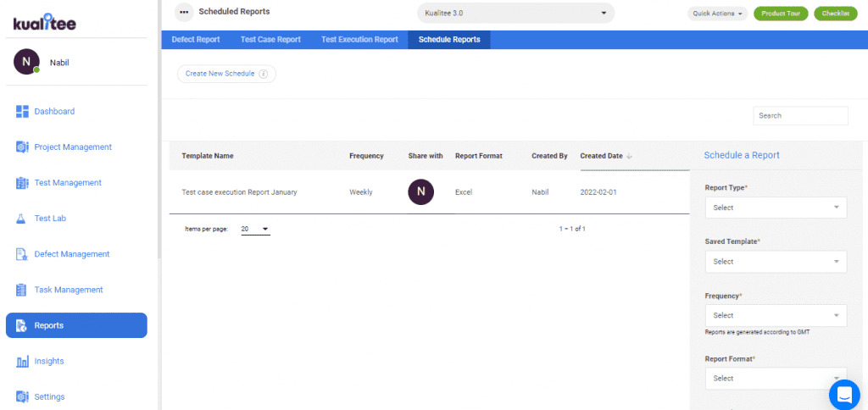This screenshot has height=410, width=868.
Task: Open the Report Type dropdown
Action: 776,208
